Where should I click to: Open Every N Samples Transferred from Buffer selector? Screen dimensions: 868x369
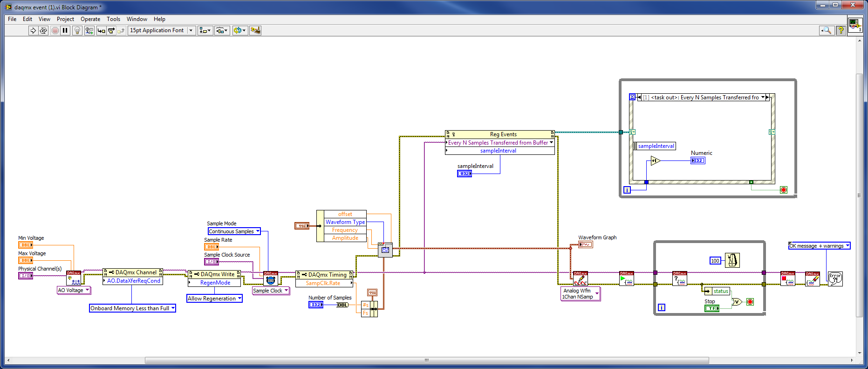[x=500, y=143]
